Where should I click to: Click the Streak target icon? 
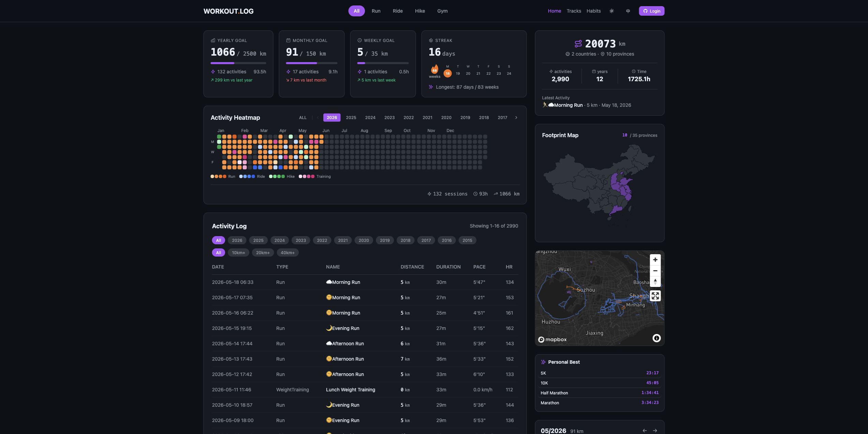431,40
